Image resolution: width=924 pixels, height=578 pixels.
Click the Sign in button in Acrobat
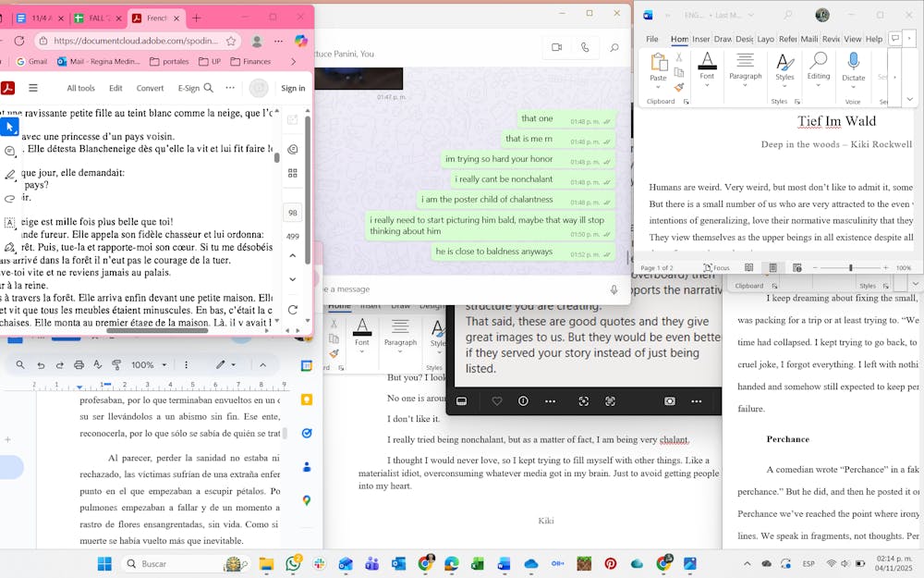293,88
